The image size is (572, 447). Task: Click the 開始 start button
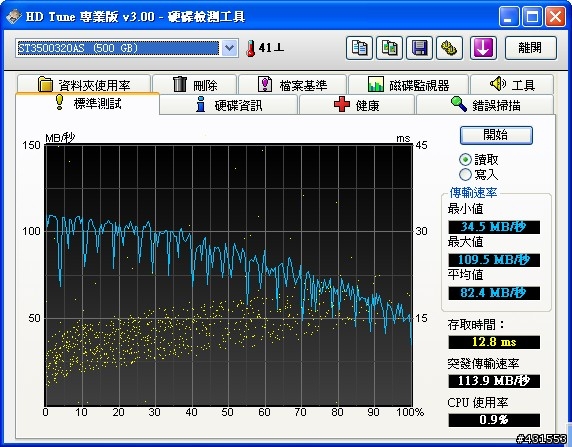click(x=496, y=135)
